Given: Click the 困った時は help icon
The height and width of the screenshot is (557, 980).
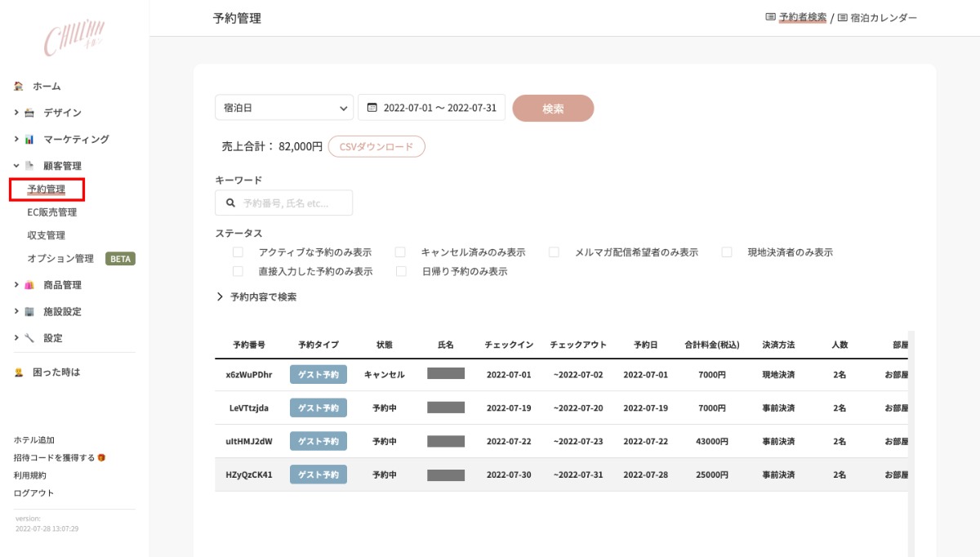Looking at the screenshot, I should pos(19,372).
